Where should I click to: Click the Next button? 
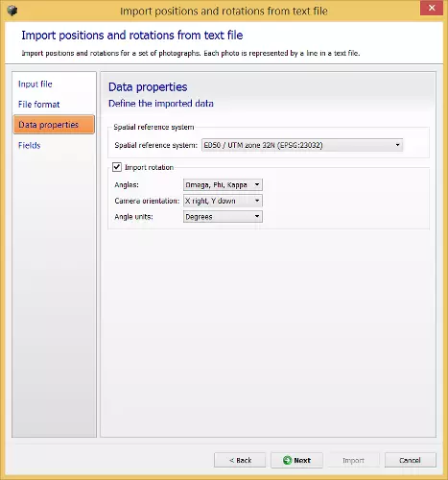point(296,460)
